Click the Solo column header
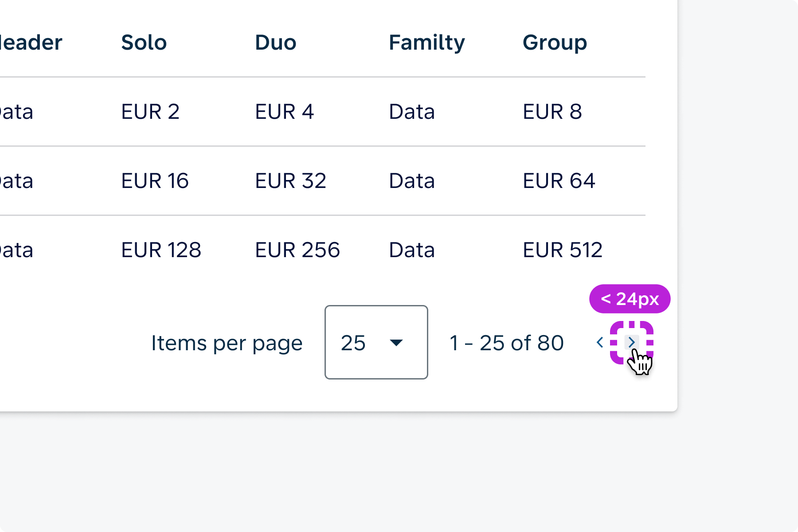The image size is (798, 532). pos(144,43)
